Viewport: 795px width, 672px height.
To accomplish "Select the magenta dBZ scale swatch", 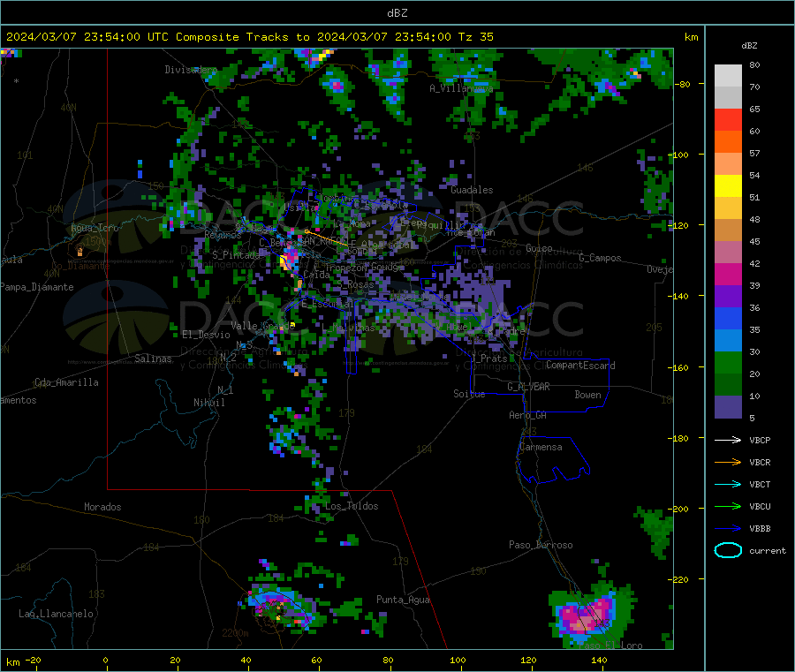I will point(728,274).
